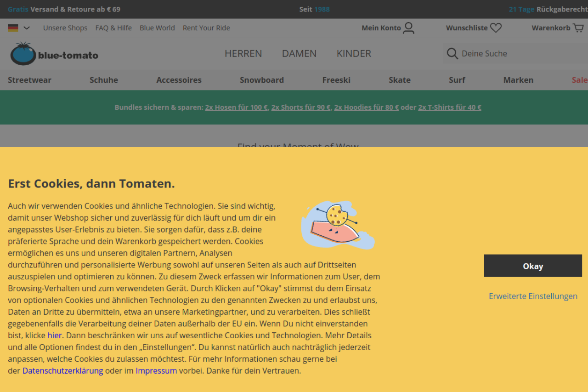Go to Marken section

point(519,80)
